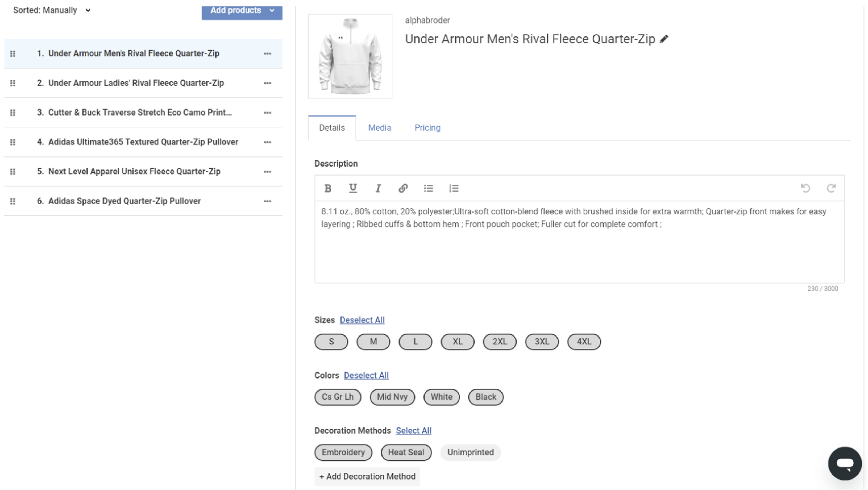
Task: Toggle size M chip
Action: click(373, 342)
